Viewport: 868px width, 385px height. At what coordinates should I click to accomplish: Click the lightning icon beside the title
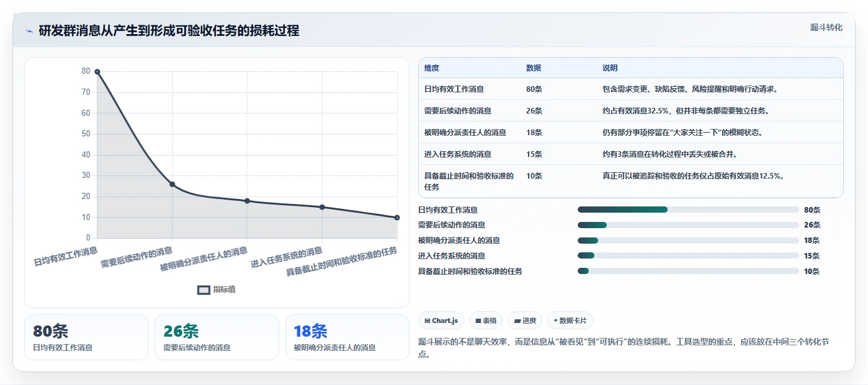(30, 31)
